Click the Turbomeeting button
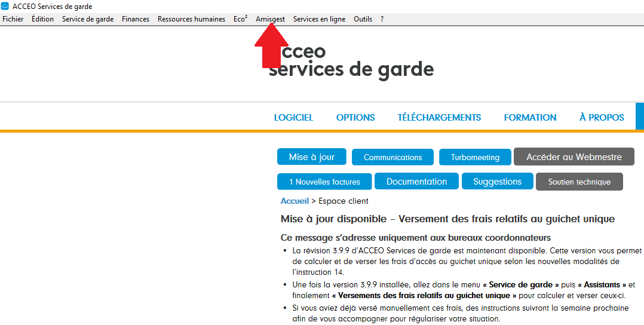The width and height of the screenshot is (644, 325). point(475,157)
